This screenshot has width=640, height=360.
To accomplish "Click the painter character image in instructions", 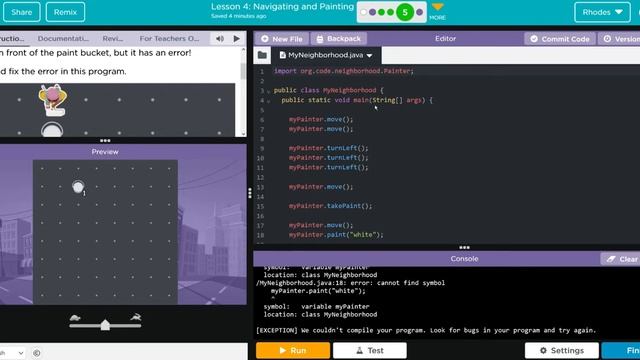I will 52,99.
